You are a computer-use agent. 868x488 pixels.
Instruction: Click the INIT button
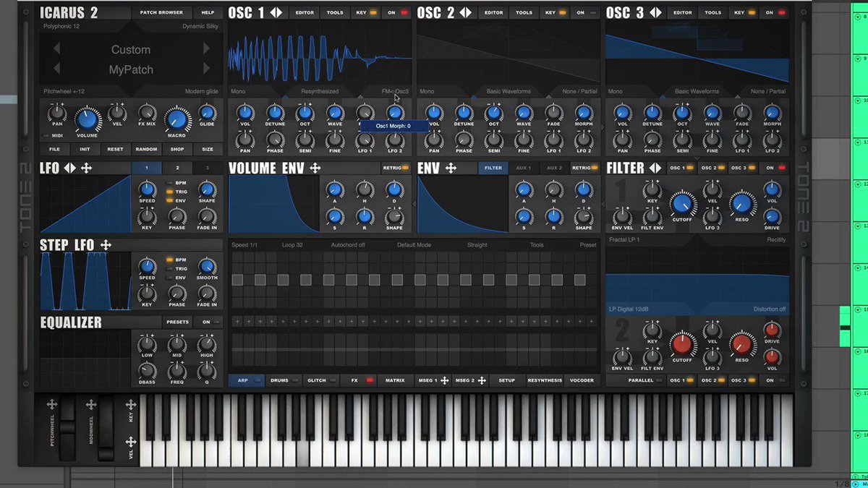(x=85, y=149)
